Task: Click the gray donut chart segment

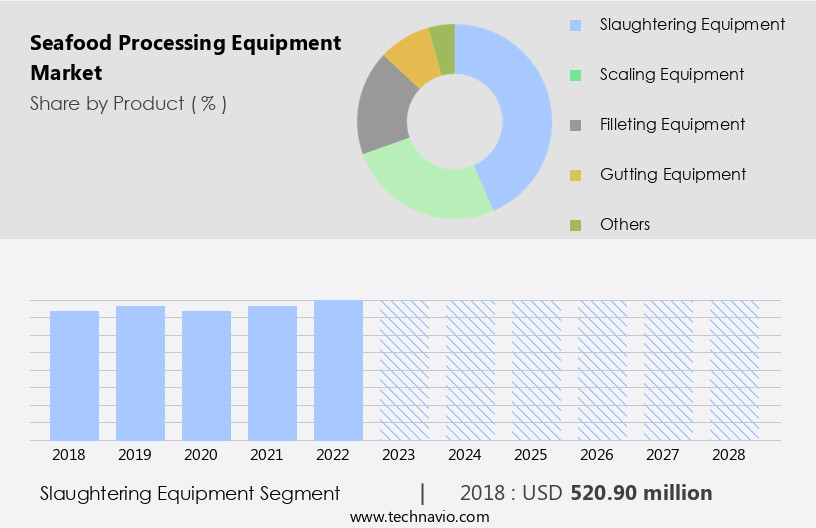Action: 384,108
